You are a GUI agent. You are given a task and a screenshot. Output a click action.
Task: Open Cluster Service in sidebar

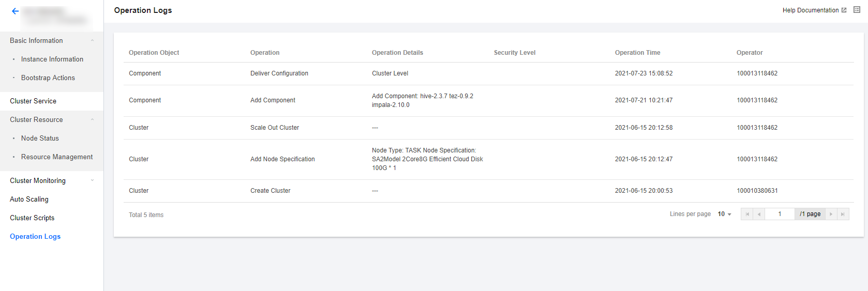33,101
